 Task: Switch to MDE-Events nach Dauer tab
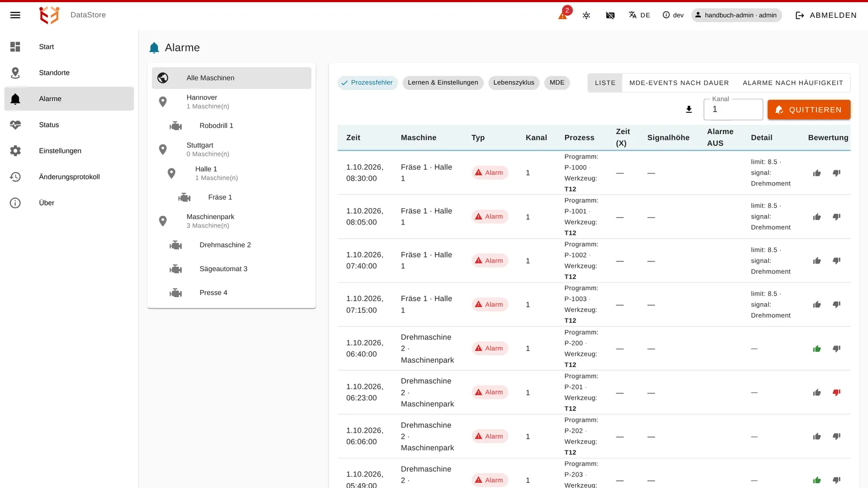coord(679,83)
